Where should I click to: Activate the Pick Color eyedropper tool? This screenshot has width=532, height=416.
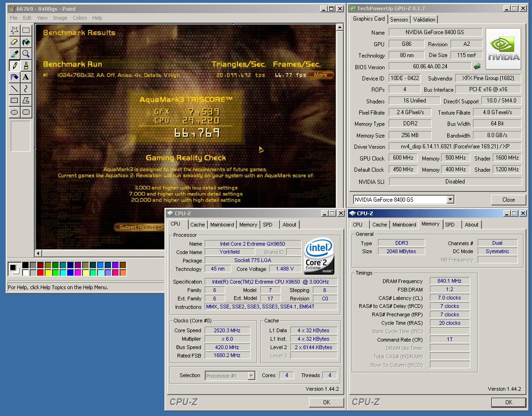point(14,53)
